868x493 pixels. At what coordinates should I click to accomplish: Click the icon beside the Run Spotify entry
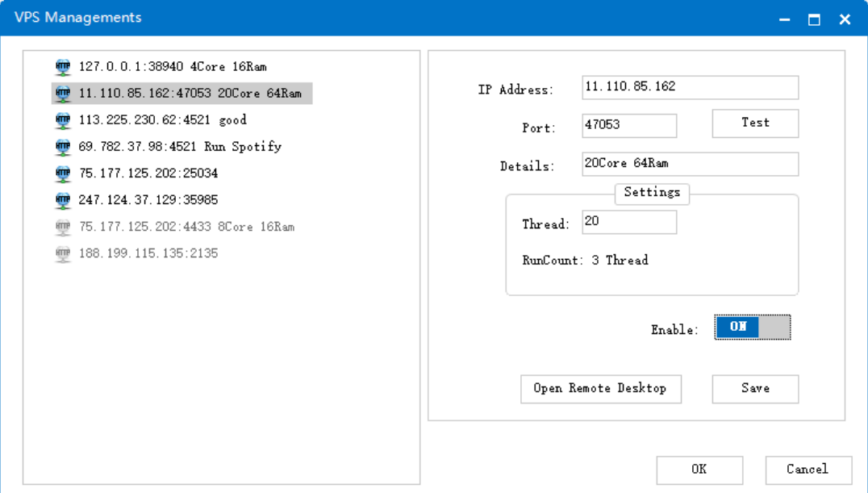tap(63, 147)
